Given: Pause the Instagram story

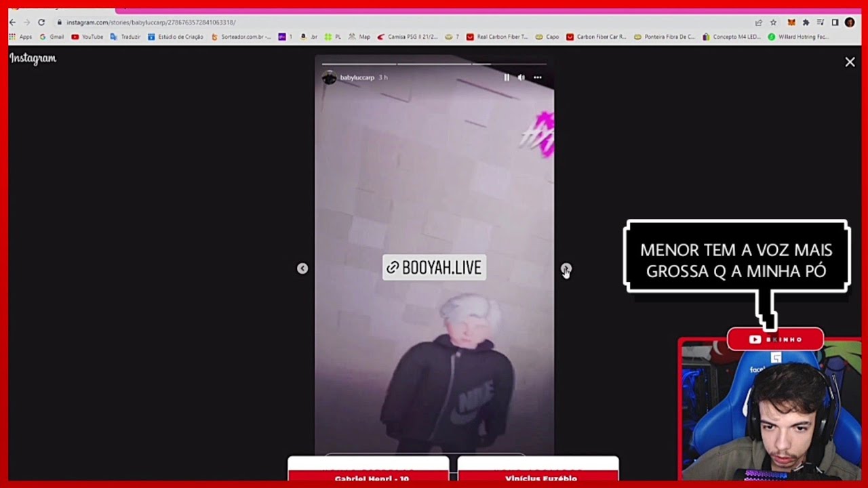Looking at the screenshot, I should (507, 77).
